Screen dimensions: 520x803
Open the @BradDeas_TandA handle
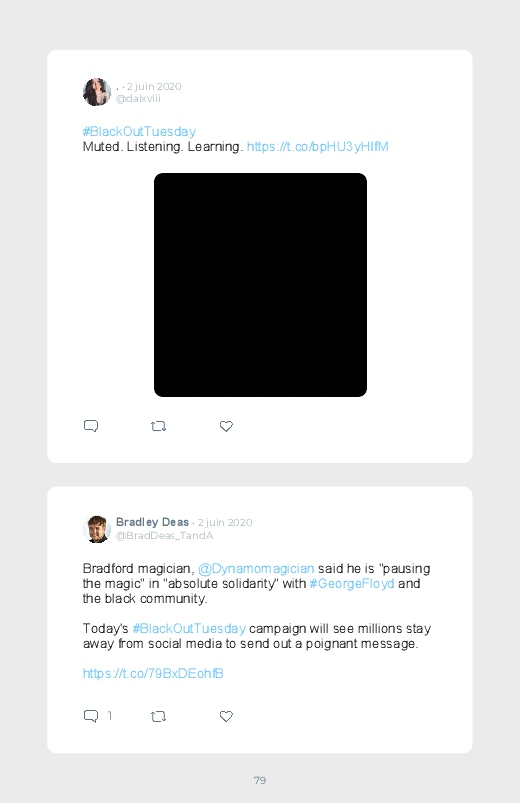point(164,535)
